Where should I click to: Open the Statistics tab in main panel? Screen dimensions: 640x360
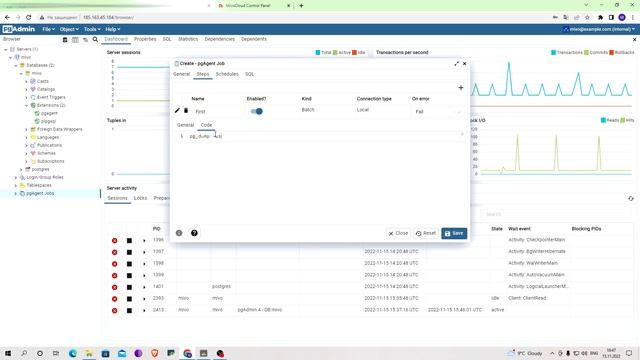188,39
